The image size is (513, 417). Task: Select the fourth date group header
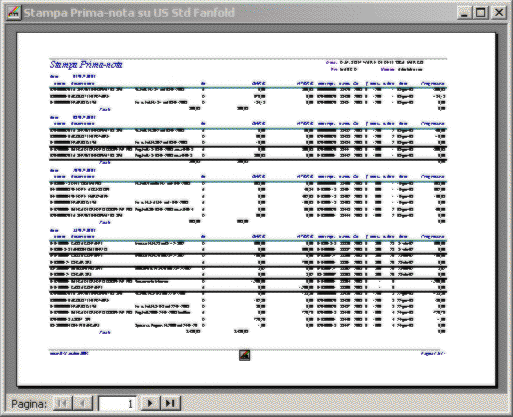[73, 230]
